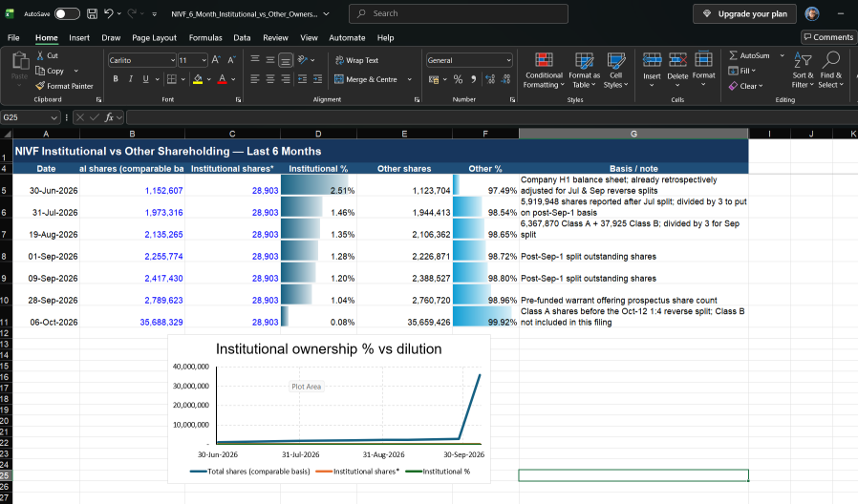Open the Comments pane button
This screenshot has height=504, width=858.
(828, 37)
